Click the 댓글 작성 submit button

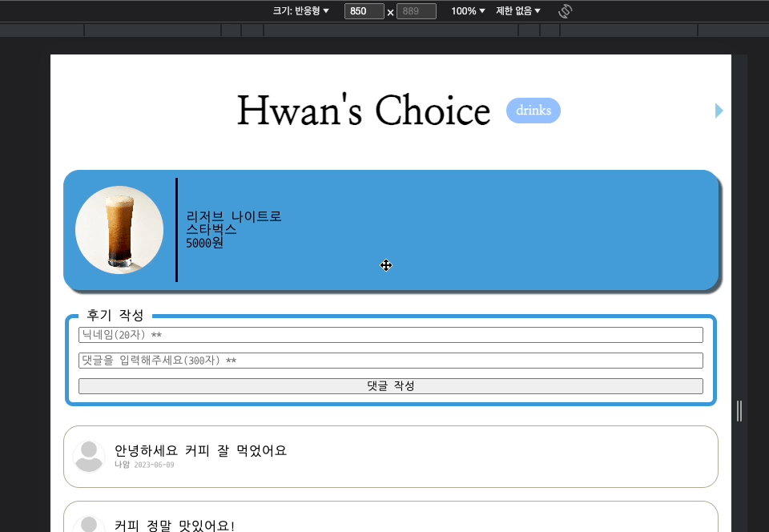[390, 386]
